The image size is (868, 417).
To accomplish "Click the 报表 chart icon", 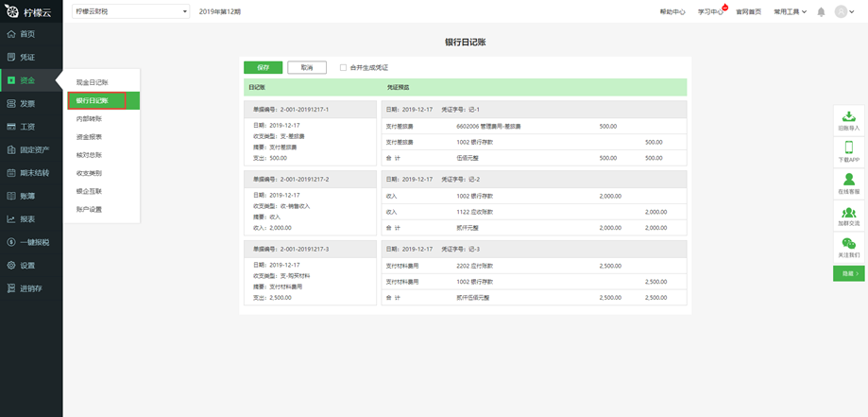I will 11,219.
